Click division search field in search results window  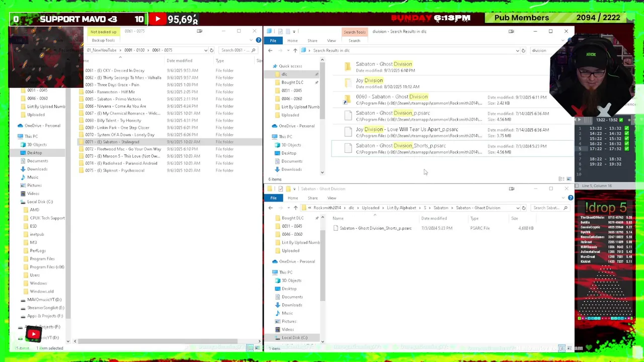coord(540,50)
